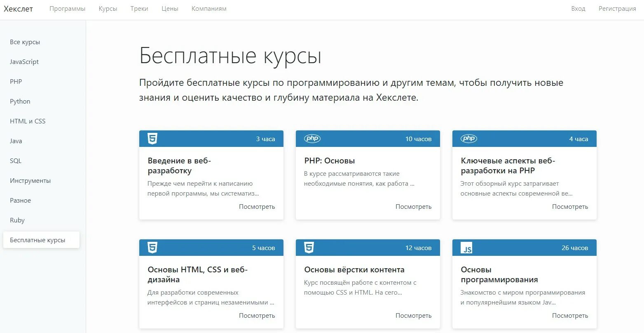The width and height of the screenshot is (644, 333).
Task: Open the Разное category
Action: (21, 201)
